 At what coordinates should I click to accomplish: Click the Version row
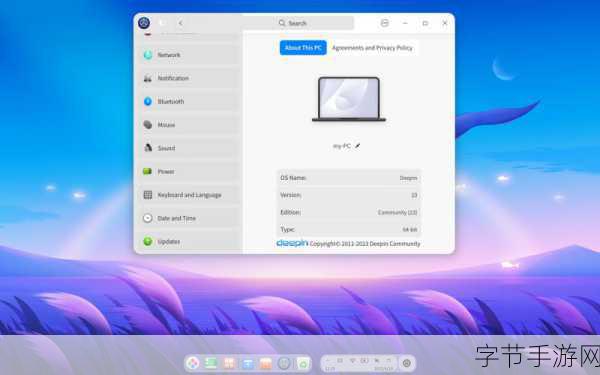click(349, 195)
